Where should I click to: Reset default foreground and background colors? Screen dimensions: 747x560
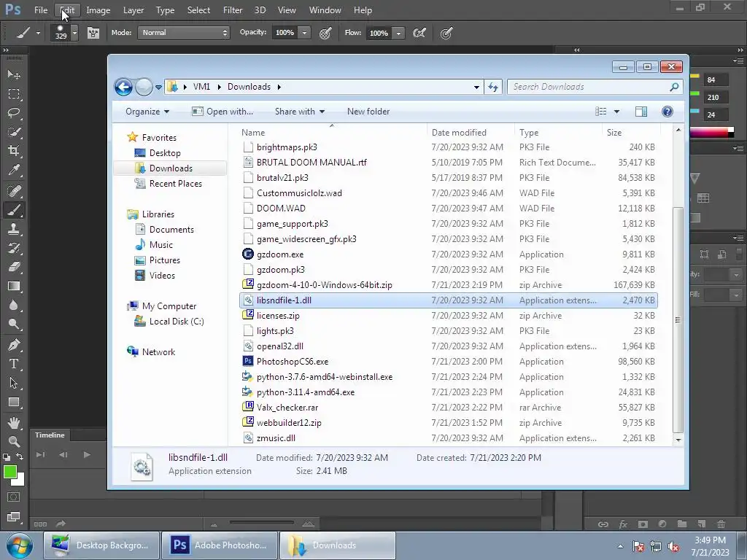pos(6,456)
